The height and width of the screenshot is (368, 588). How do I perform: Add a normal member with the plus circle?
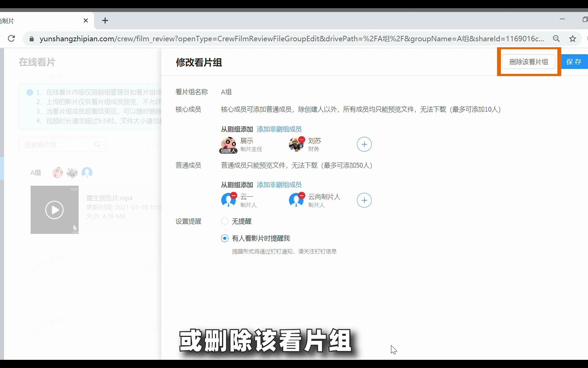pyautogui.click(x=364, y=200)
